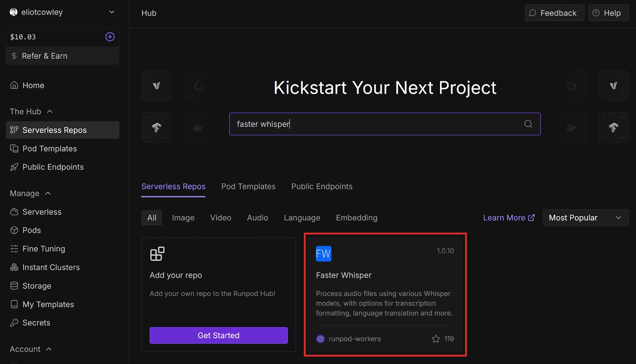The width and height of the screenshot is (636, 364).
Task: Click the Refer & Earn dollar icon
Action: pos(14,56)
